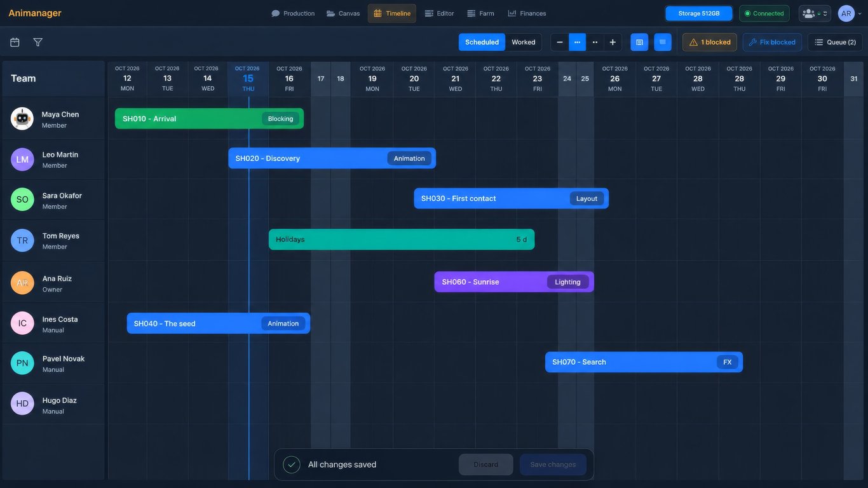This screenshot has height=488, width=868.
Task: Select the SH010 - Arrival task bar
Action: (x=209, y=119)
